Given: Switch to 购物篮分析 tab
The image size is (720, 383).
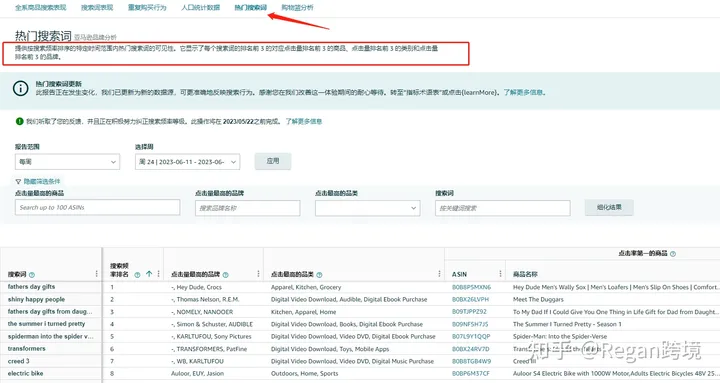Looking at the screenshot, I should (297, 7).
